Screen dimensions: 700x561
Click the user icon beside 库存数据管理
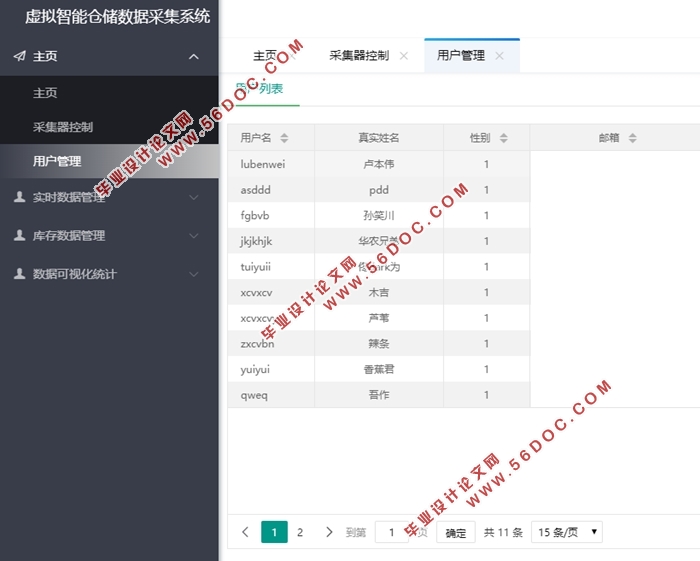coord(19,236)
